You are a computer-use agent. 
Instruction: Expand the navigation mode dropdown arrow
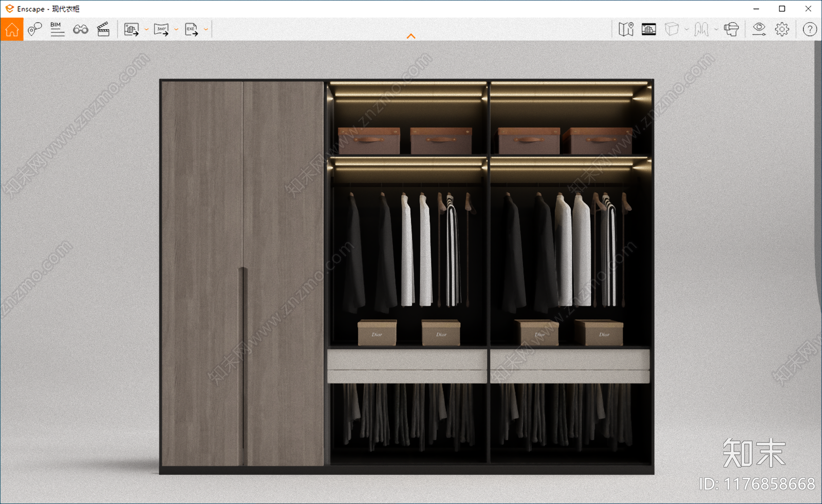[x=716, y=29]
